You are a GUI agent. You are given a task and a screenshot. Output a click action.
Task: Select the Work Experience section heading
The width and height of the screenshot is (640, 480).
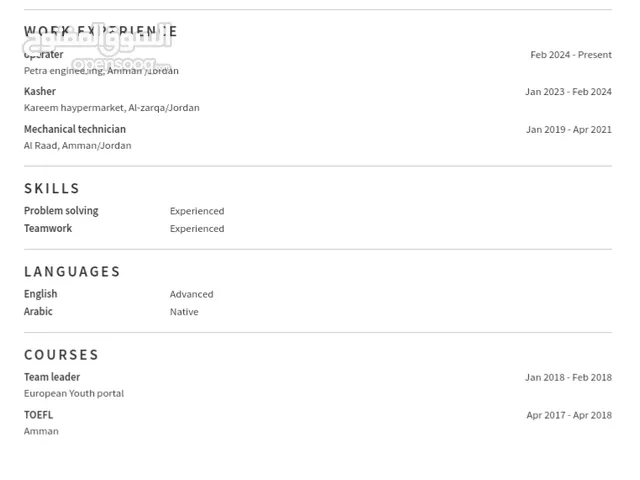point(100,31)
